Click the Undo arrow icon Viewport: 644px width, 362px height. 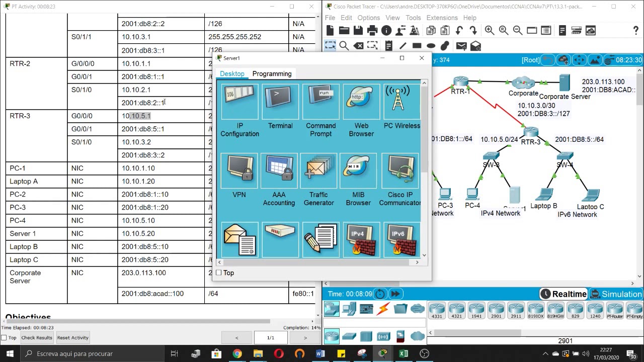[459, 31]
